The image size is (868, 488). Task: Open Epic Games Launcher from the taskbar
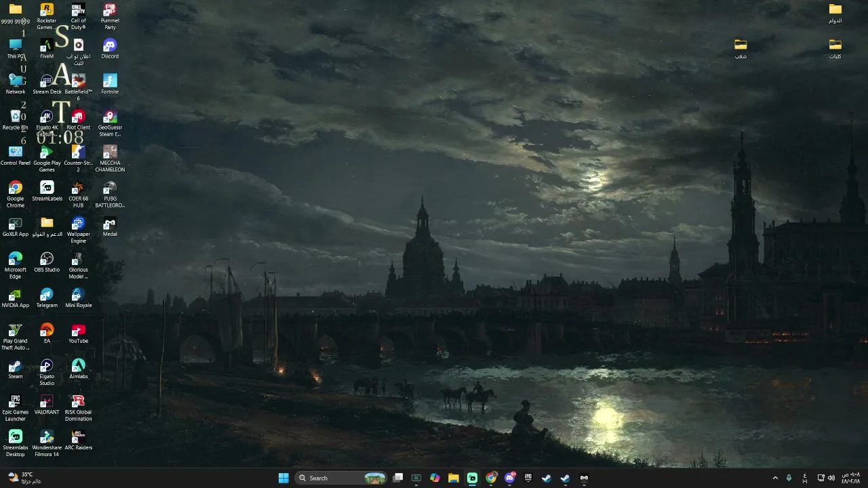coord(528,478)
